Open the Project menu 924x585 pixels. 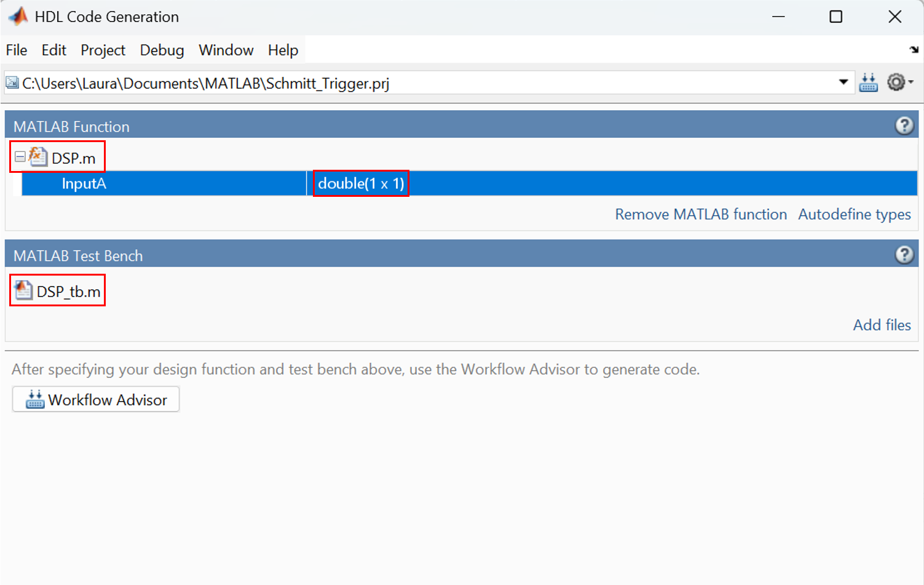103,50
